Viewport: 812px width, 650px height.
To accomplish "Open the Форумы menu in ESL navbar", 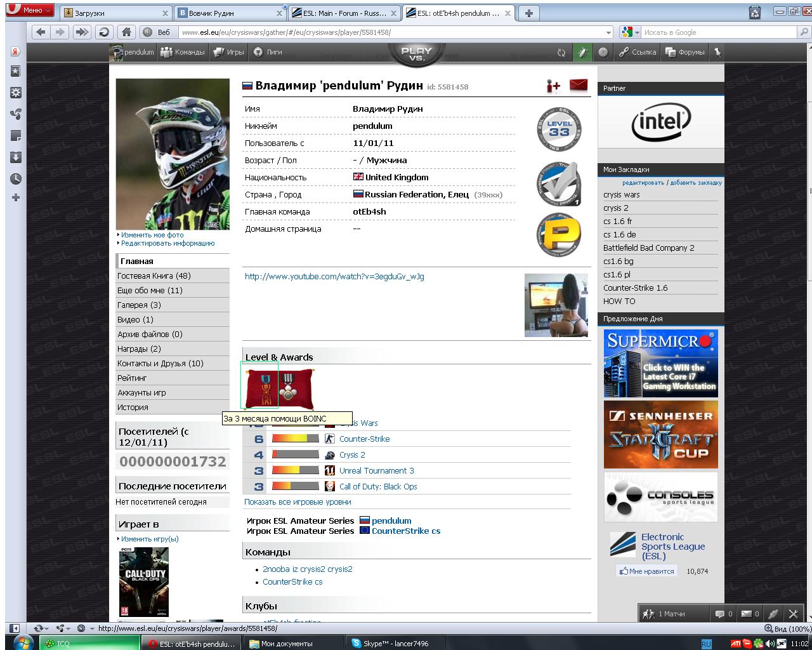I will tap(685, 53).
